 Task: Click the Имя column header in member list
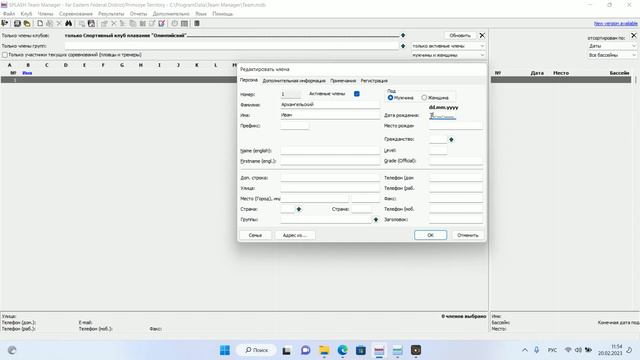pos(27,73)
